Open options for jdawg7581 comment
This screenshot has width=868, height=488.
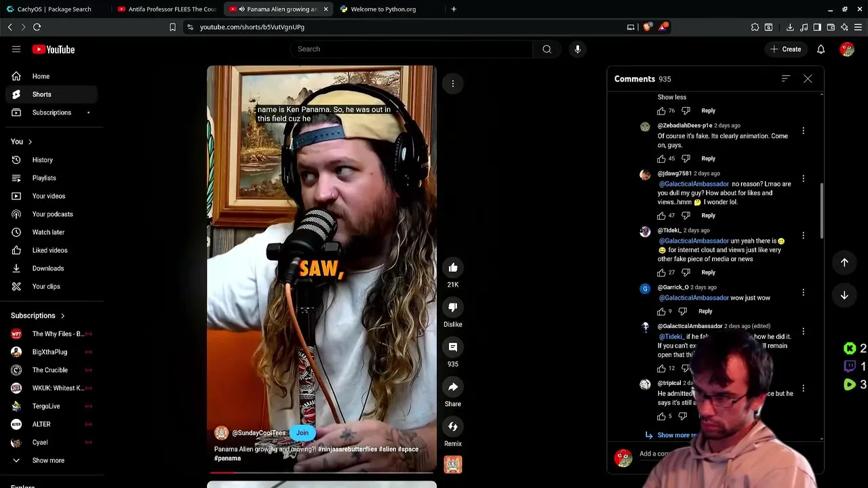[x=804, y=179]
